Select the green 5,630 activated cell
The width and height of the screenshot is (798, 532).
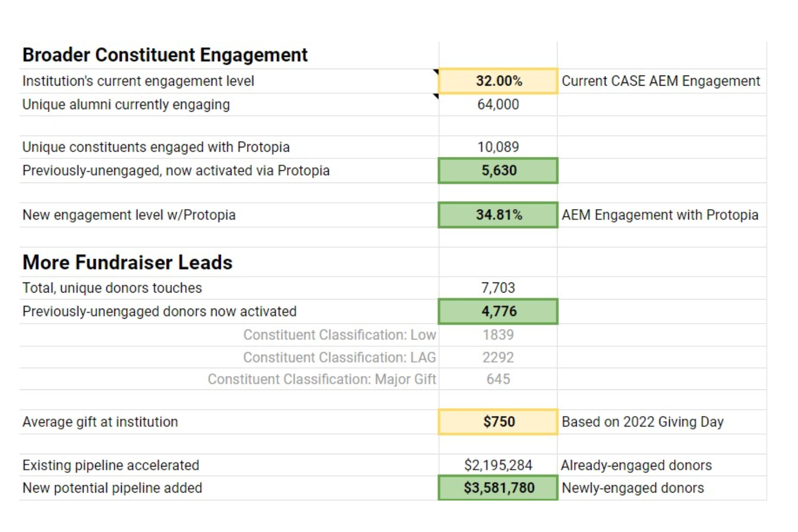(498, 171)
